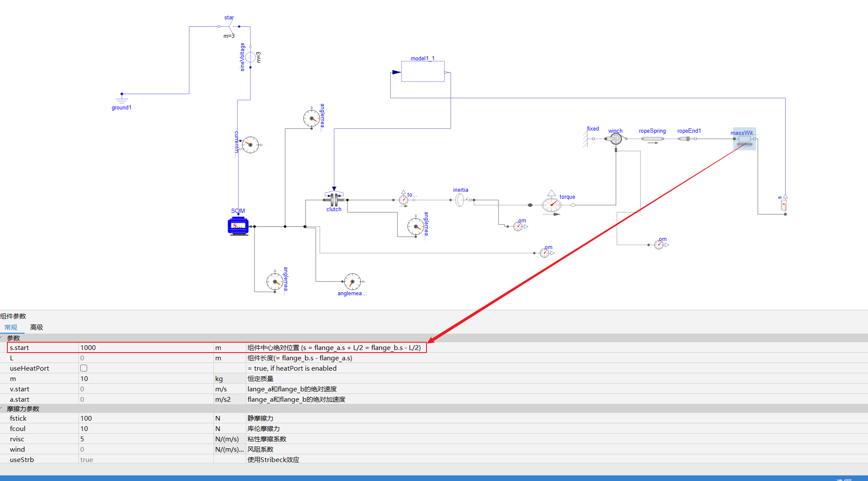Click the fstick parameter name
This screenshot has width=868, height=481.
[x=18, y=418]
